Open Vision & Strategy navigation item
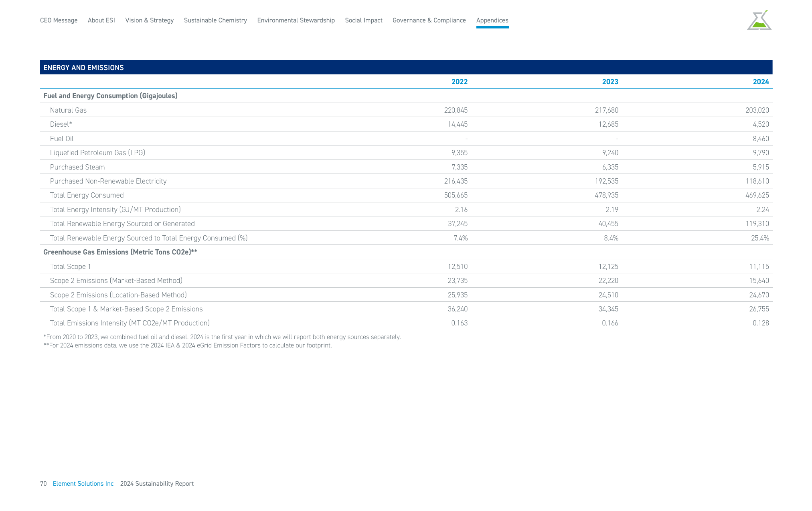812x511 pixels. [x=150, y=20]
